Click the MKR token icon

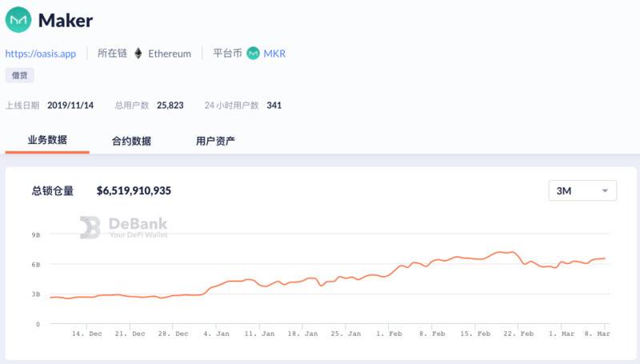tap(253, 54)
